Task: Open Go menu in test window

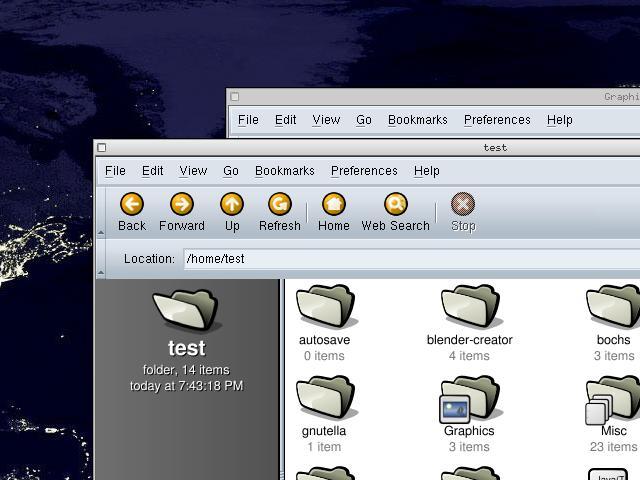Action: 231,171
